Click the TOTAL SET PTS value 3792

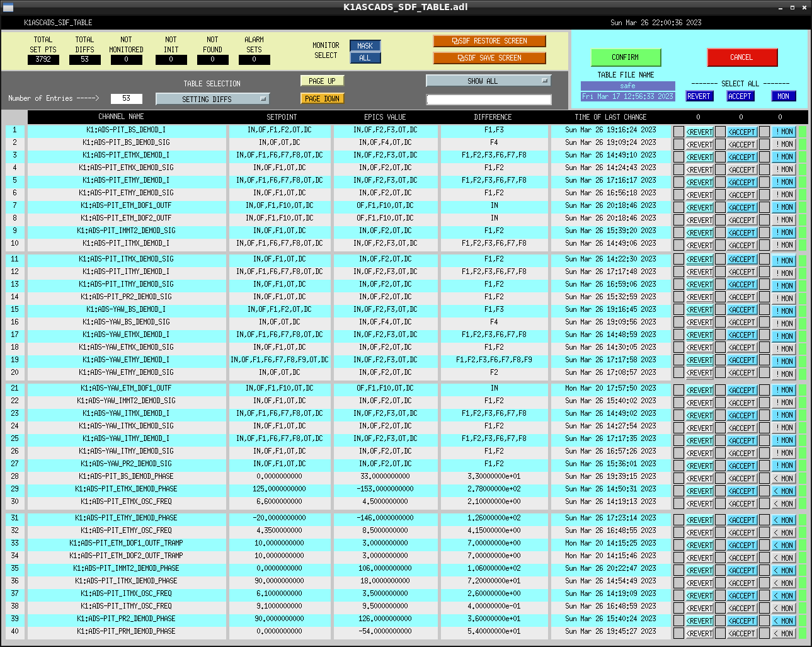[x=43, y=60]
